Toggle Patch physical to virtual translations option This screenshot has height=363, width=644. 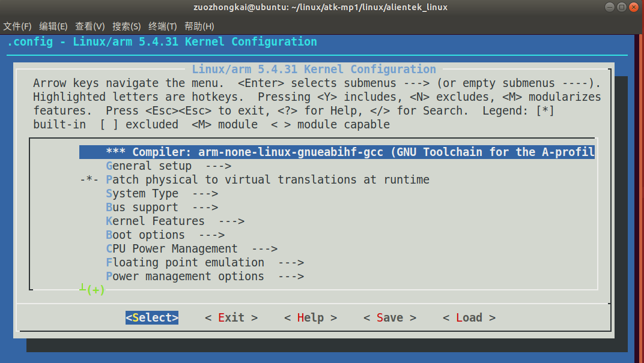[x=267, y=180]
